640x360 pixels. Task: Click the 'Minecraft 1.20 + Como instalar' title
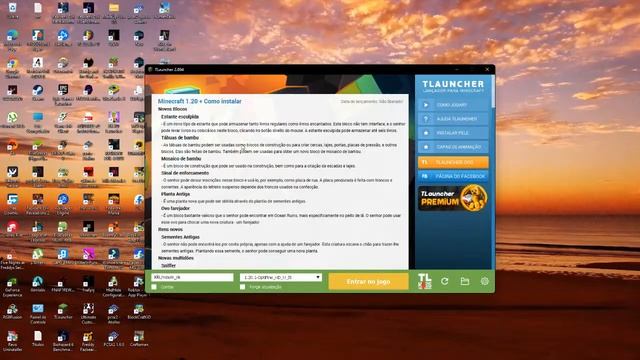pyautogui.click(x=200, y=101)
